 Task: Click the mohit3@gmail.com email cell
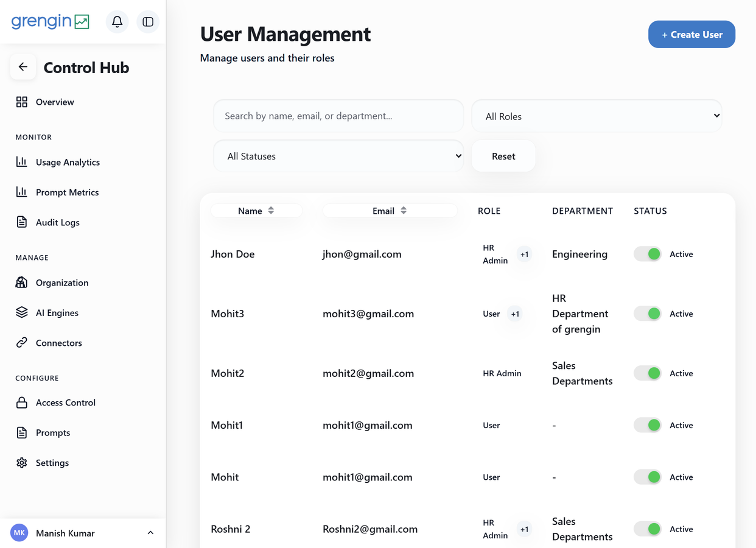coord(368,314)
